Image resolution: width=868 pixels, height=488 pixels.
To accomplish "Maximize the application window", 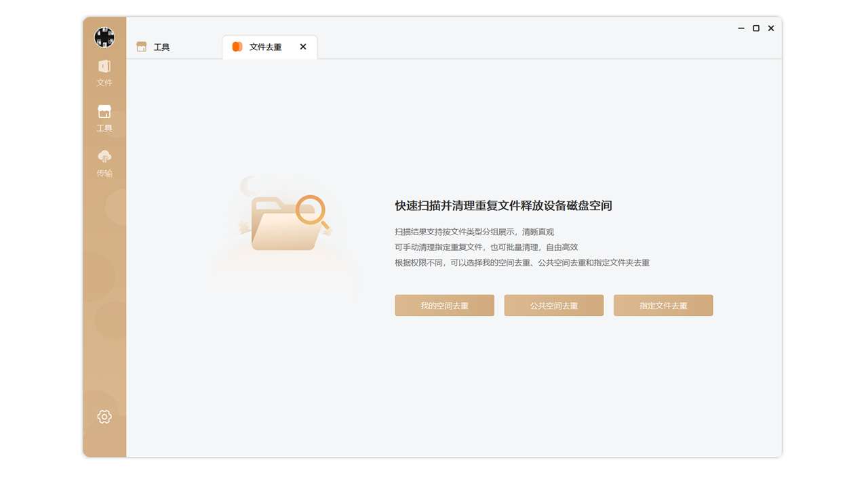I will pyautogui.click(x=755, y=28).
